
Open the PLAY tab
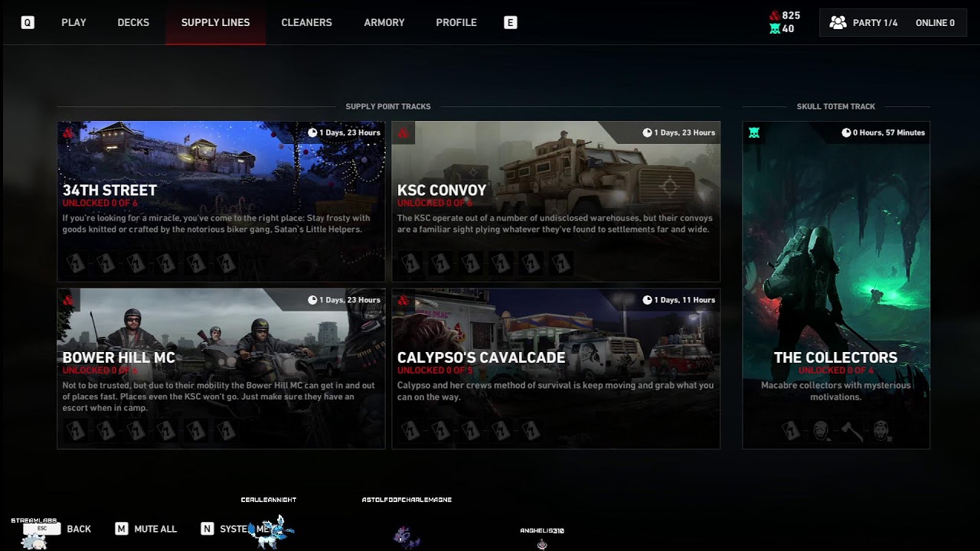(x=73, y=23)
